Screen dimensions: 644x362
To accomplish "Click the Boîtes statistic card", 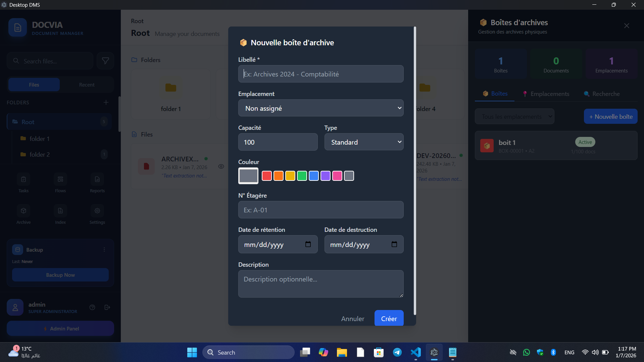I will [501, 64].
